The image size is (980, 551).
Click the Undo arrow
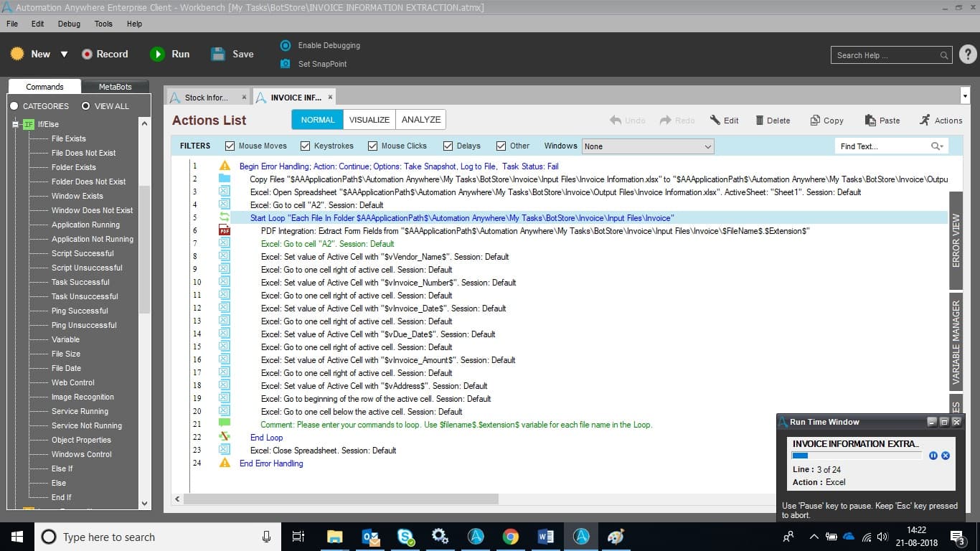(x=616, y=121)
